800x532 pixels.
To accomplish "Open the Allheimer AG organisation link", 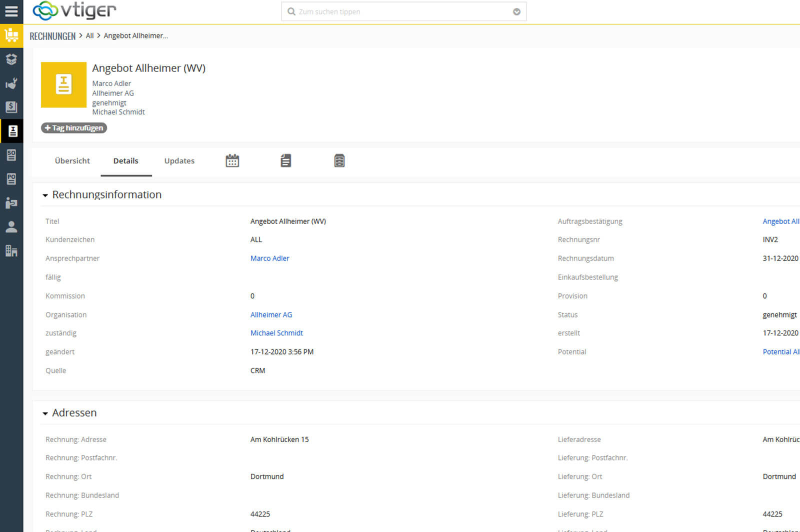I will pyautogui.click(x=271, y=315).
